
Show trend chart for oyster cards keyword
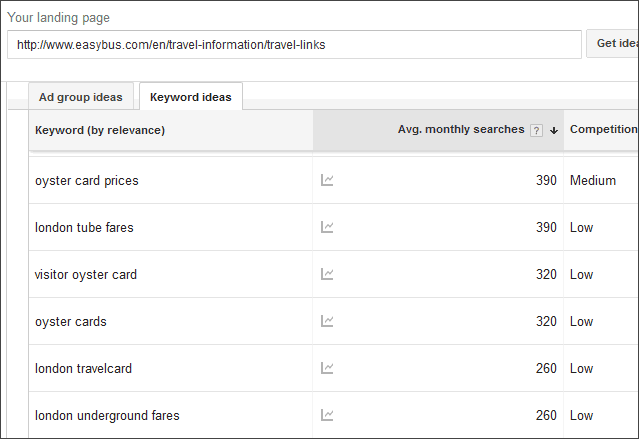point(327,321)
